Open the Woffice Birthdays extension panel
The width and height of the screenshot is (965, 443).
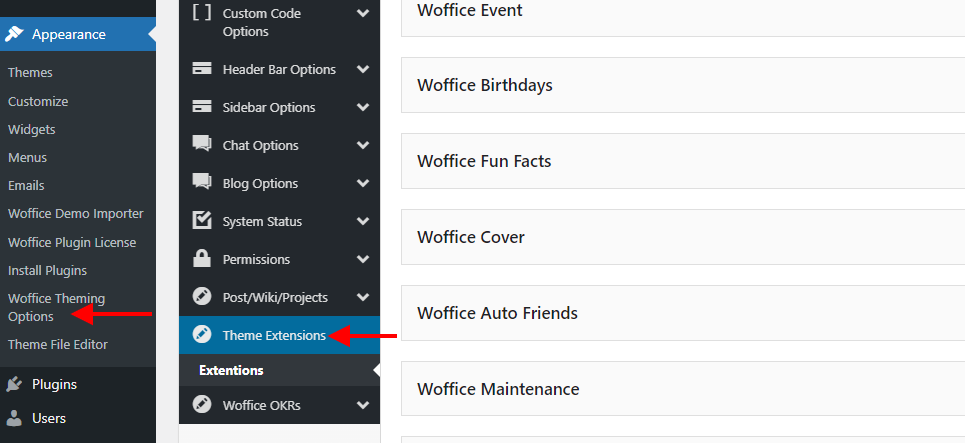pos(485,85)
